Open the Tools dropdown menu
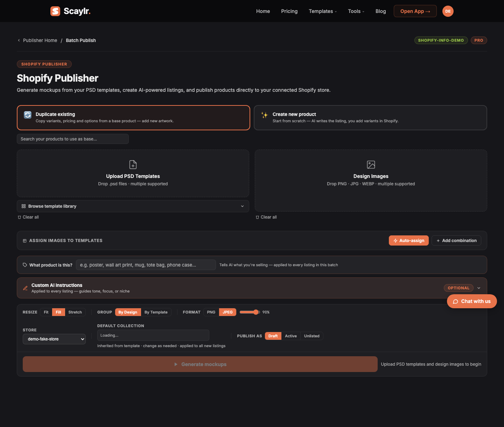The width and height of the screenshot is (504, 427). [x=356, y=11]
